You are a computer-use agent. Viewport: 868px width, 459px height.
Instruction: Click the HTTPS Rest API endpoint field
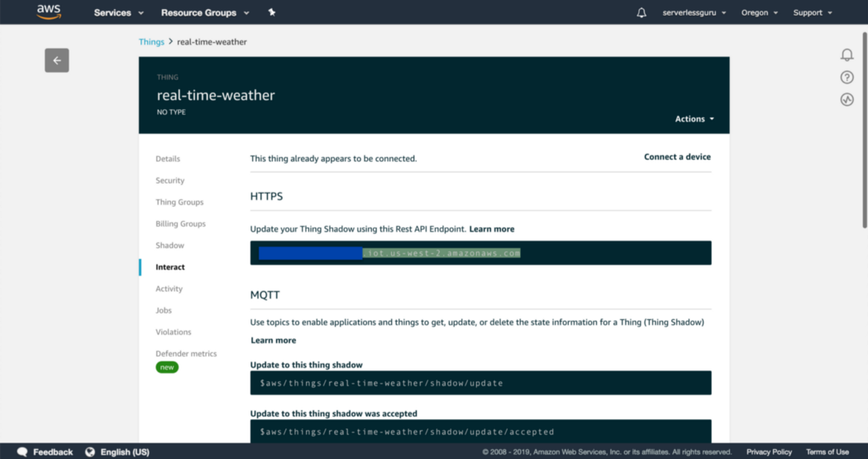point(480,253)
